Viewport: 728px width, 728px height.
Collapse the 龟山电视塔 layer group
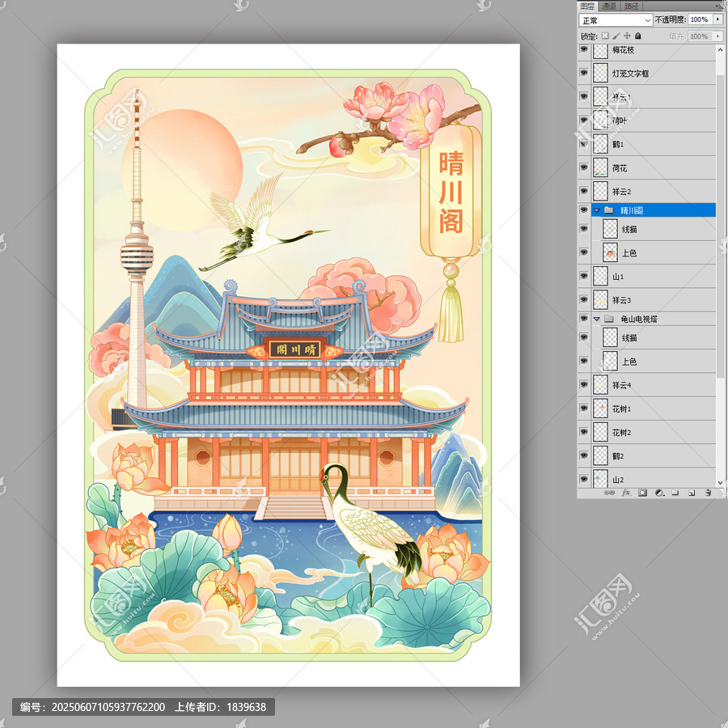click(x=597, y=319)
